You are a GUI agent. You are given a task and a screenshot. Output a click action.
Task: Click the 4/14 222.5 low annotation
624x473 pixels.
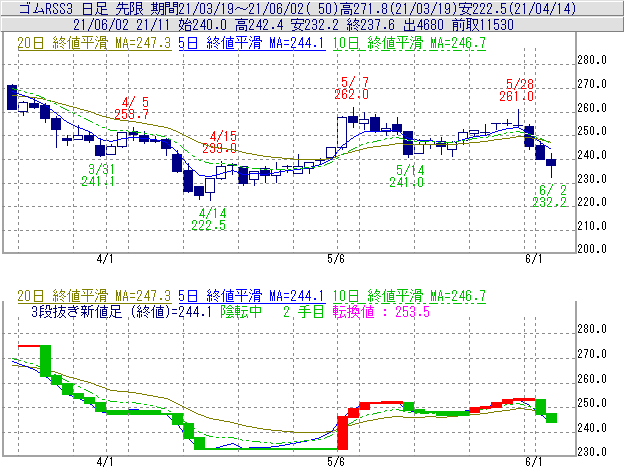pos(209,219)
